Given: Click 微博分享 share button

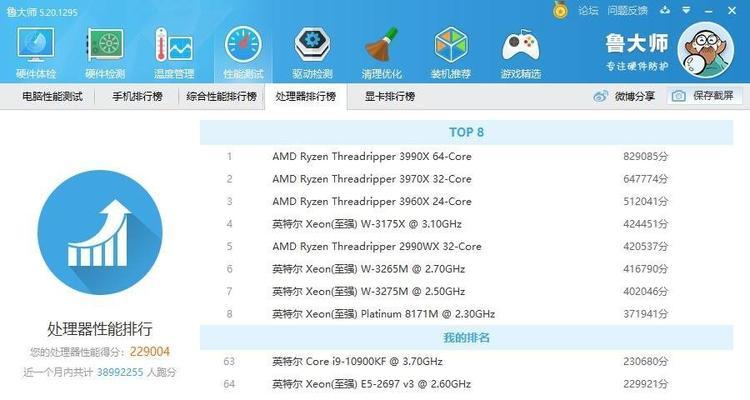Looking at the screenshot, I should pos(624,96).
